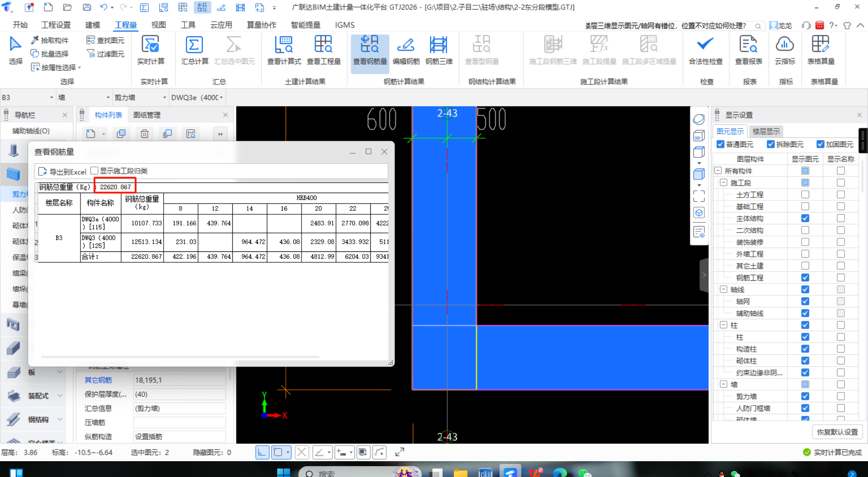Click the delete trash icon in 构件列表

[x=145, y=134]
